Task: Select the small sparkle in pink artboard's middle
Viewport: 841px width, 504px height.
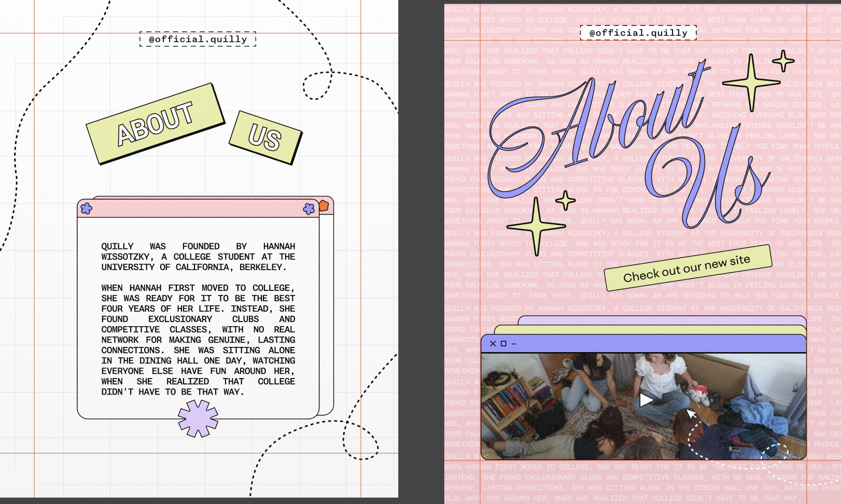Action: 565,201
